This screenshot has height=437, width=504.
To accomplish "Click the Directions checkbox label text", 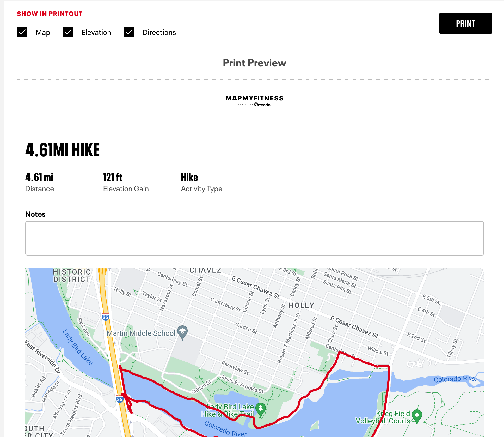I will (x=159, y=32).
